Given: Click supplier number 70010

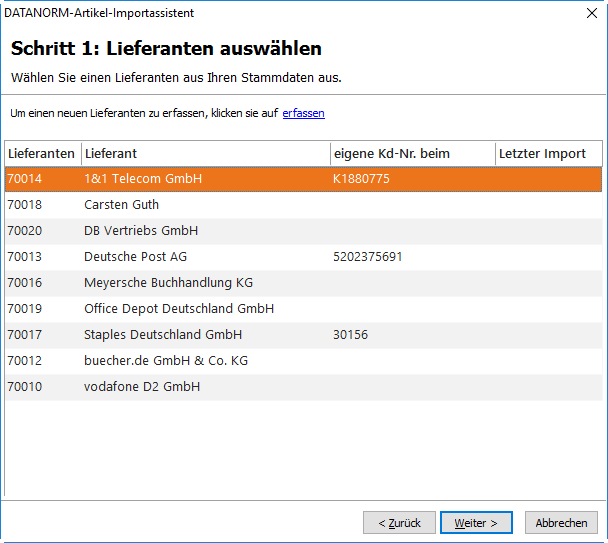Looking at the screenshot, I should (24, 387).
